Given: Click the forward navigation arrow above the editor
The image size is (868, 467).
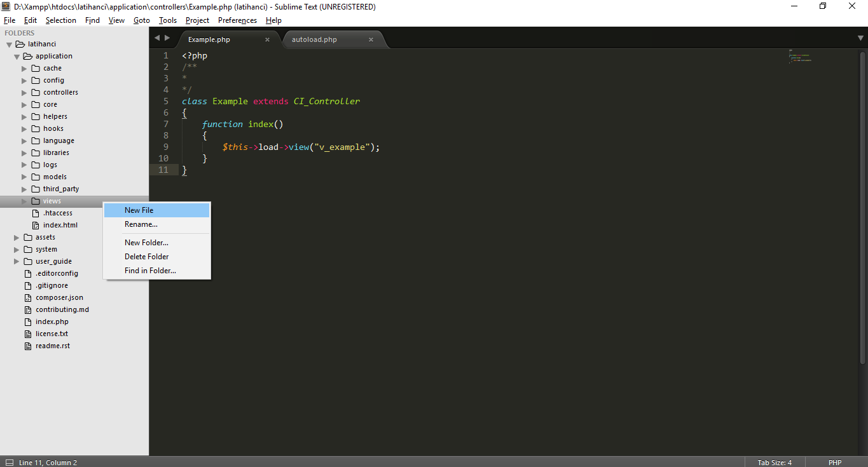Looking at the screenshot, I should (x=167, y=37).
